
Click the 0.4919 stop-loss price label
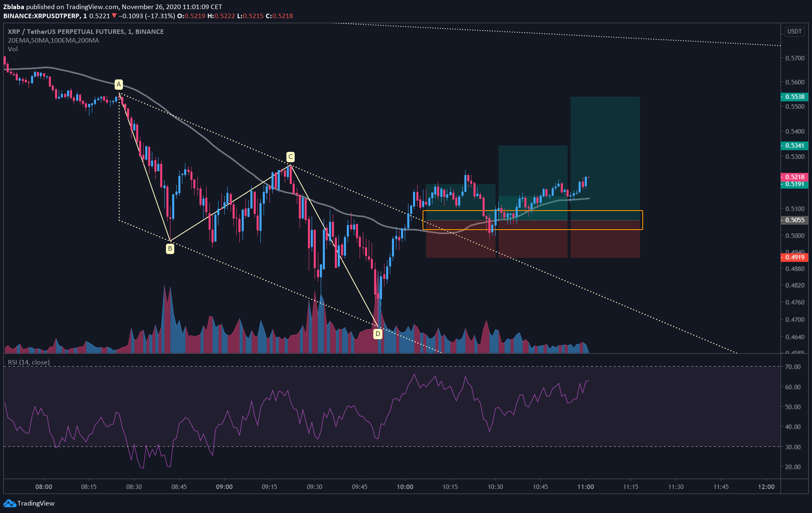(x=794, y=257)
